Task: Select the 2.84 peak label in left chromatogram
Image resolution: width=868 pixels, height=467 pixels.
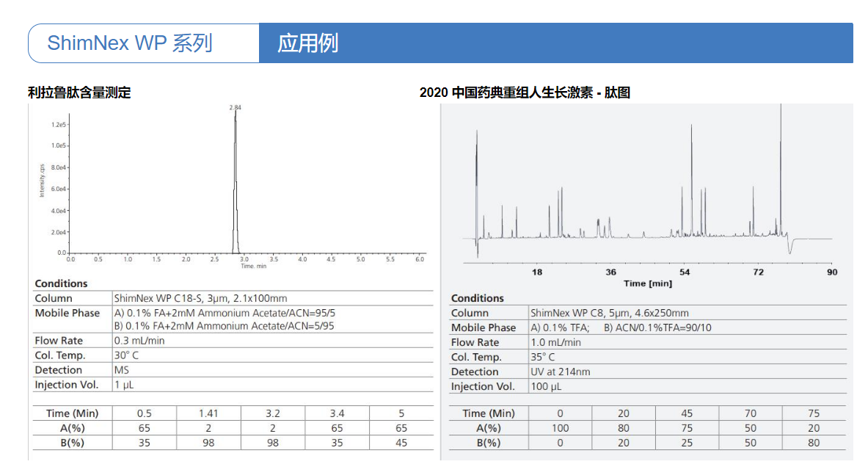Action: pyautogui.click(x=236, y=108)
